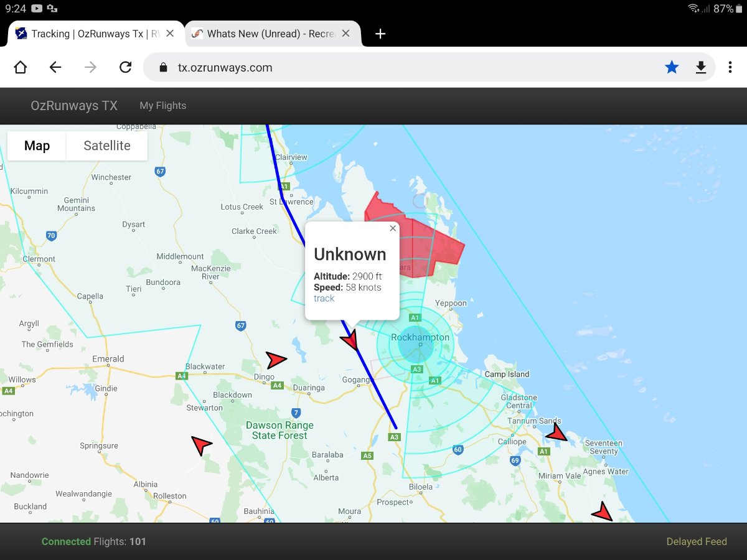Open the browser three-dot menu
Viewport: 747px width, 560px height.
730,67
